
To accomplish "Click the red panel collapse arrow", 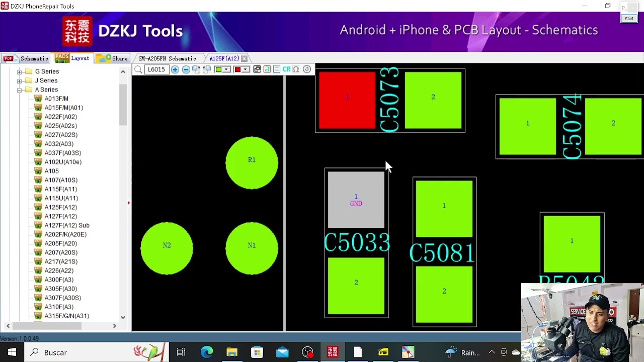I will click(x=129, y=203).
